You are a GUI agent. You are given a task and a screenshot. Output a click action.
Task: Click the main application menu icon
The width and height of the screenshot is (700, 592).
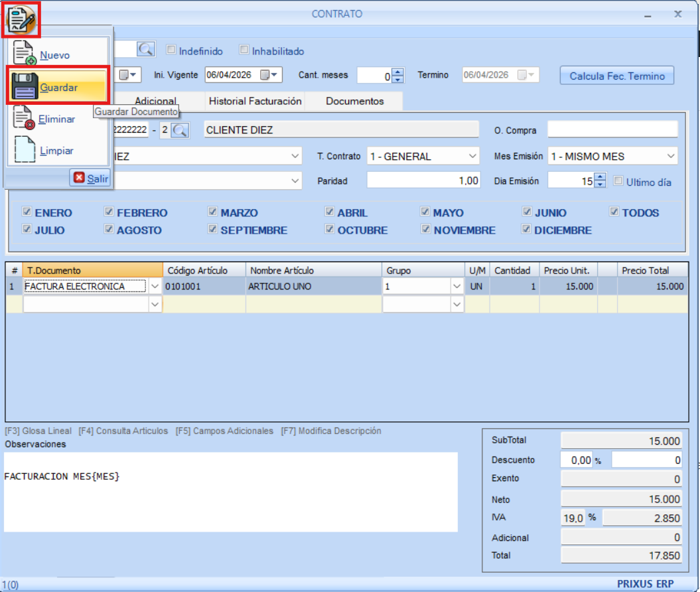[22, 20]
